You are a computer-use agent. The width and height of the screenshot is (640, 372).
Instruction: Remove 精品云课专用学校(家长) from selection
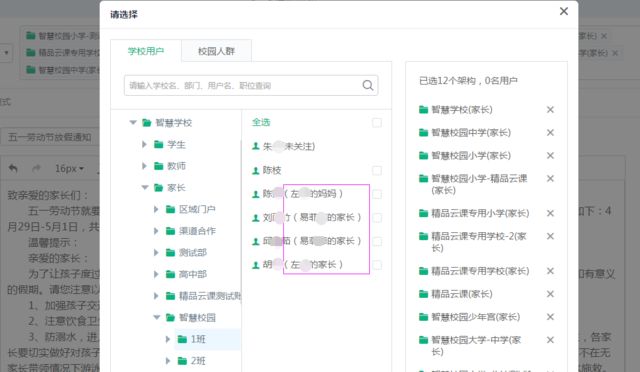(550, 271)
